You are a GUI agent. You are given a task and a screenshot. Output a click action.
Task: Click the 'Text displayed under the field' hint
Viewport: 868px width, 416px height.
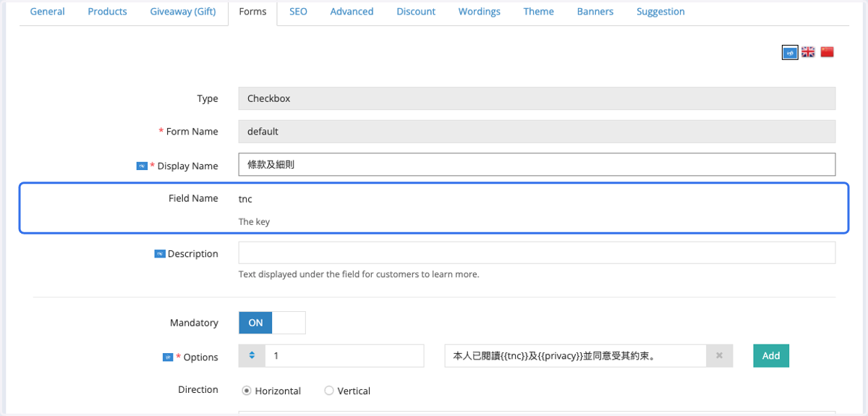[359, 275]
